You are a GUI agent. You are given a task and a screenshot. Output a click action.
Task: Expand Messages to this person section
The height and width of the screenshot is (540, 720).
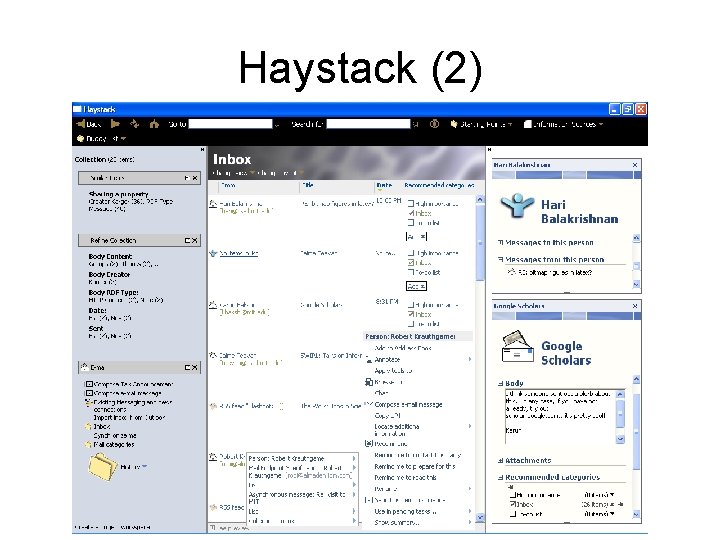[501, 242]
